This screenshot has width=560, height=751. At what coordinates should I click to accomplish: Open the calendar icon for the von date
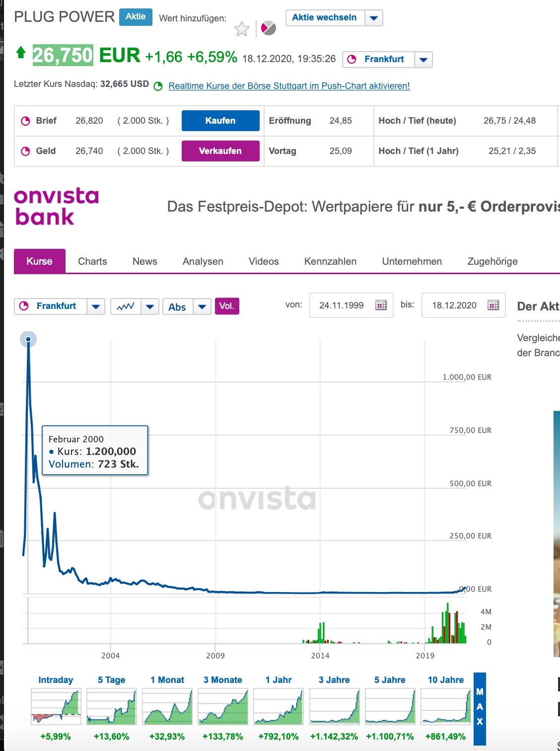381,305
